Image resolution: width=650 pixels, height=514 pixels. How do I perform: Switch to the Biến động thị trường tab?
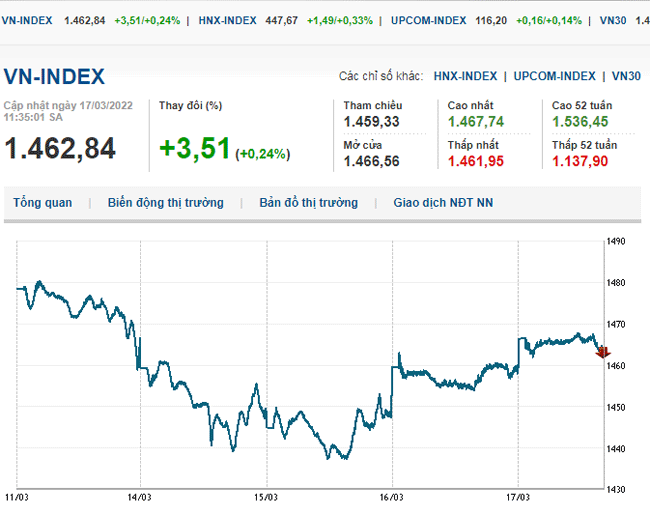tap(165, 203)
